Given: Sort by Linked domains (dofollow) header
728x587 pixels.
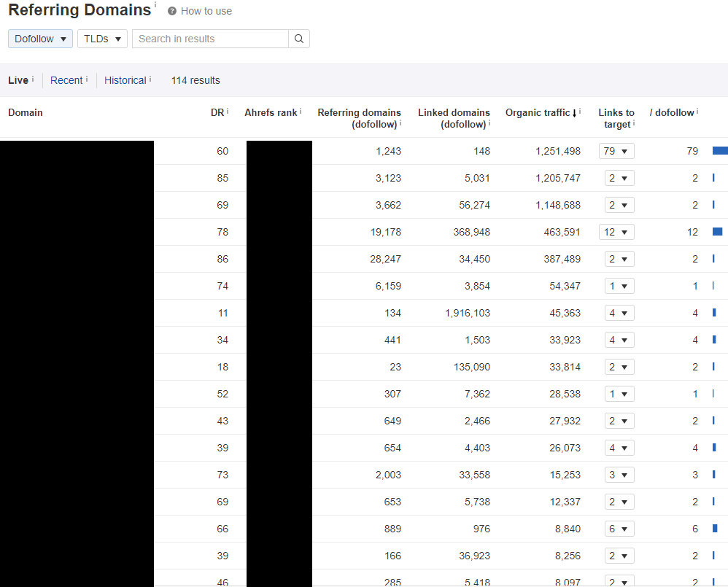Looking at the screenshot, I should pyautogui.click(x=454, y=118).
